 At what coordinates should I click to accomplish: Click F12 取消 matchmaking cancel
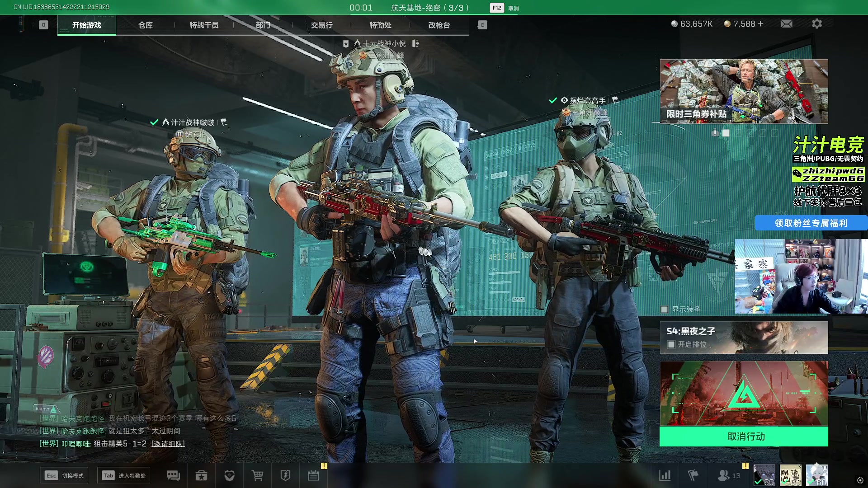[x=505, y=8]
